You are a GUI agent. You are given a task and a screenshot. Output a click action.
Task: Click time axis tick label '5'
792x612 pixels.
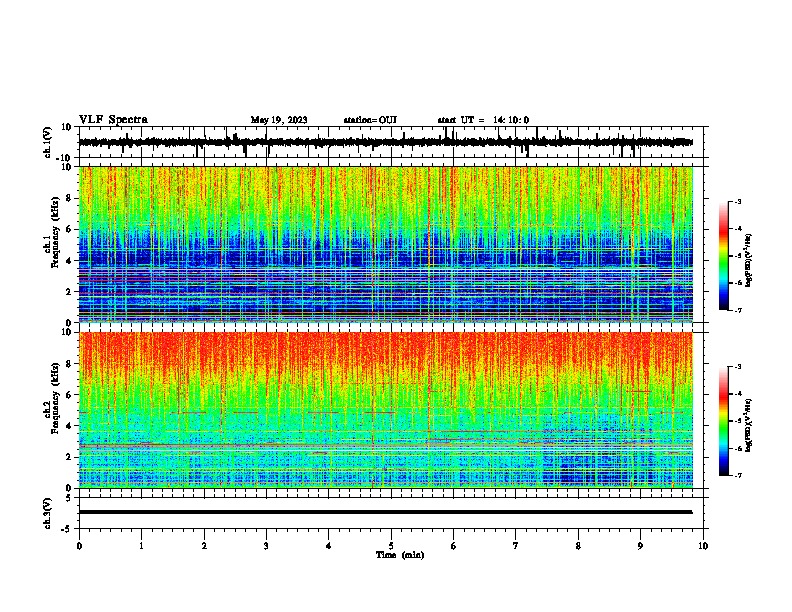click(391, 546)
